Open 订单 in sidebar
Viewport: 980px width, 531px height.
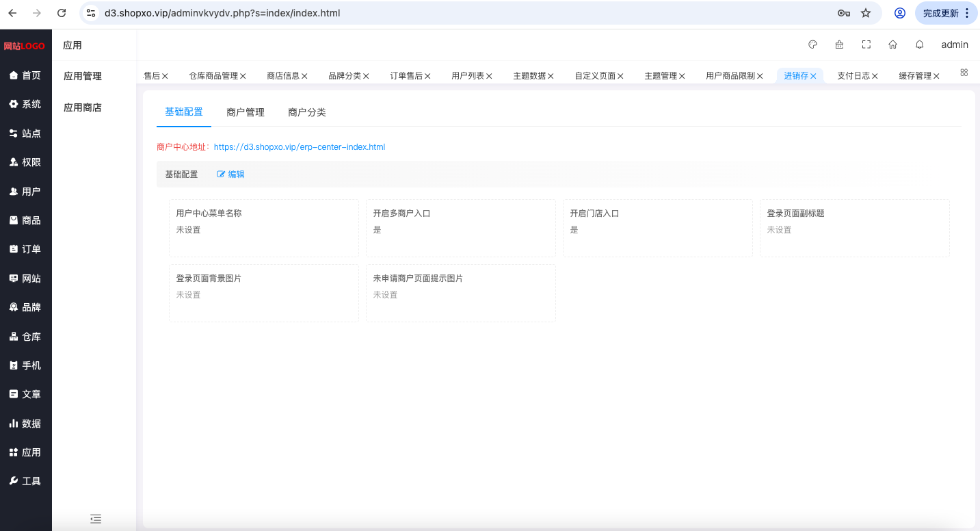pos(26,249)
